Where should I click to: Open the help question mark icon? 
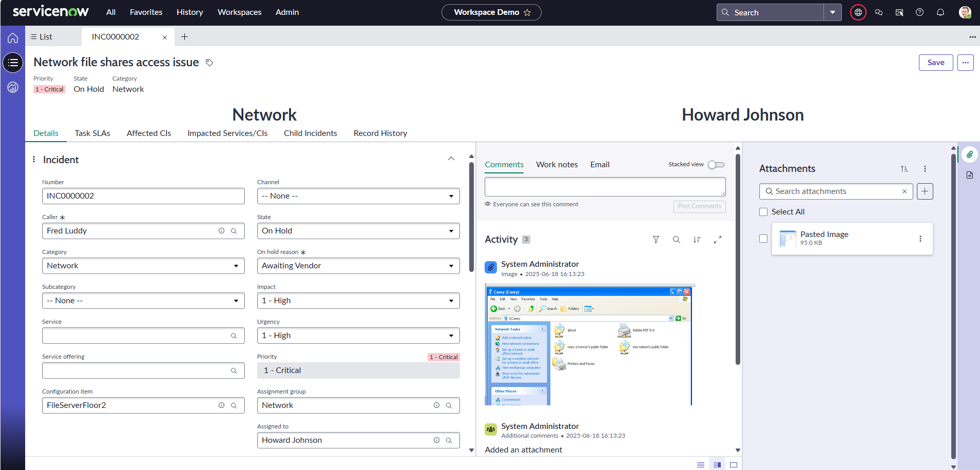pyautogui.click(x=919, y=12)
